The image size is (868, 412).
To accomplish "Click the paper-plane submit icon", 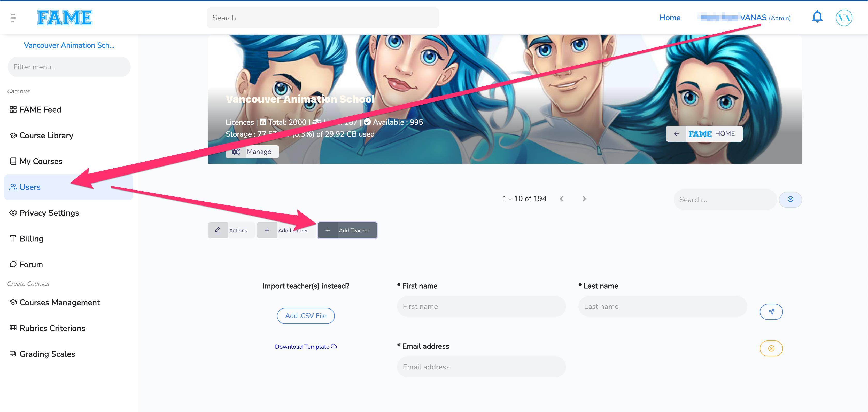I will click(771, 312).
